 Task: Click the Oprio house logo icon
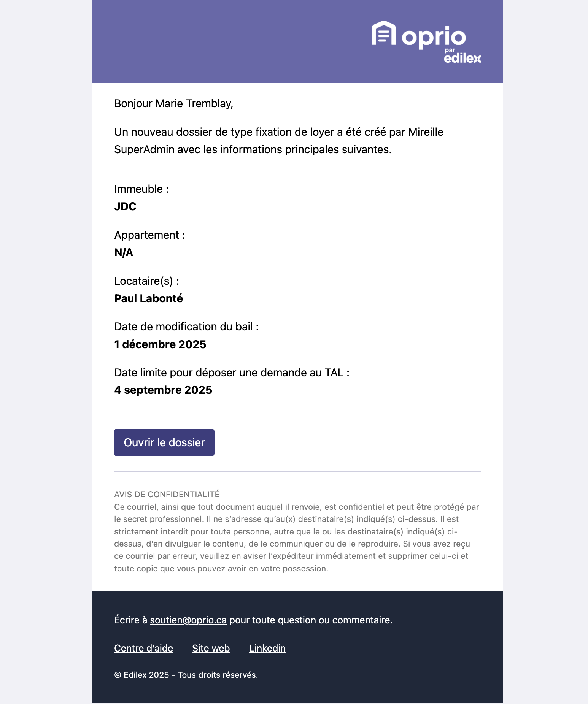[x=383, y=33]
